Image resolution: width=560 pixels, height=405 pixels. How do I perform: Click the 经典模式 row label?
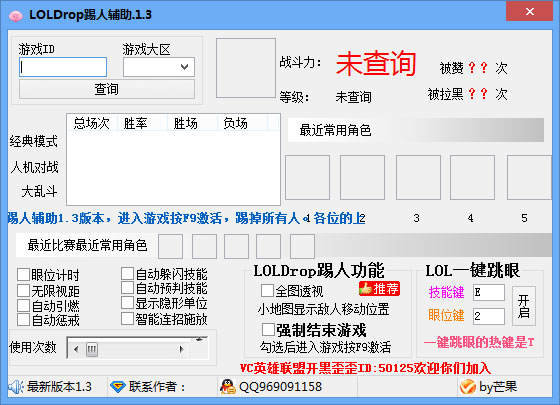[34, 141]
